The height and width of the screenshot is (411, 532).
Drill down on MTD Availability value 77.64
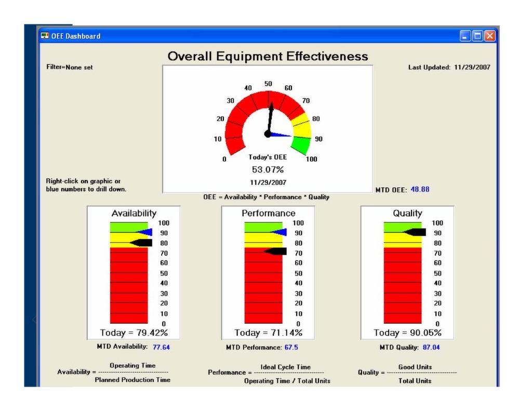162,347
